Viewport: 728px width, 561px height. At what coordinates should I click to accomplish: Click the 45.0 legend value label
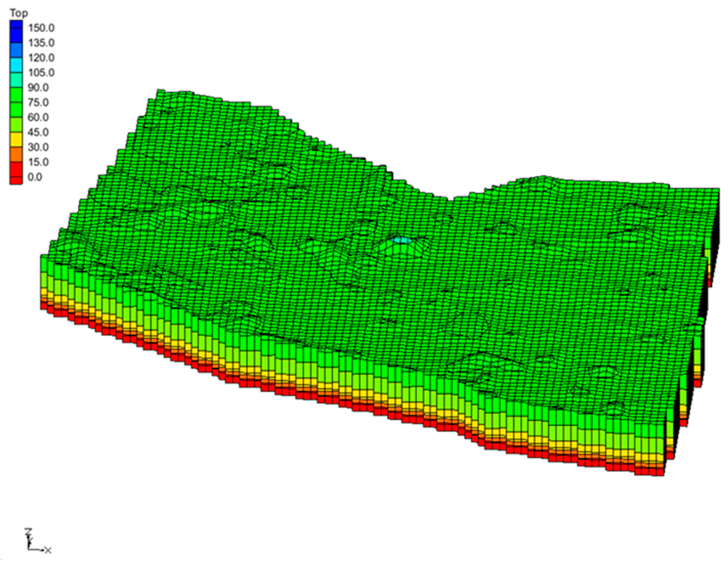[38, 132]
